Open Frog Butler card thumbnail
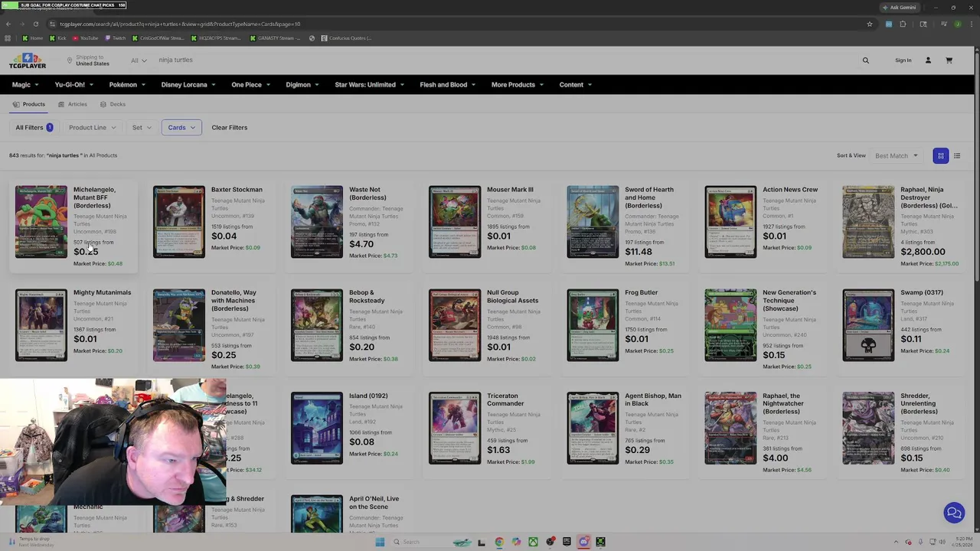 click(593, 325)
